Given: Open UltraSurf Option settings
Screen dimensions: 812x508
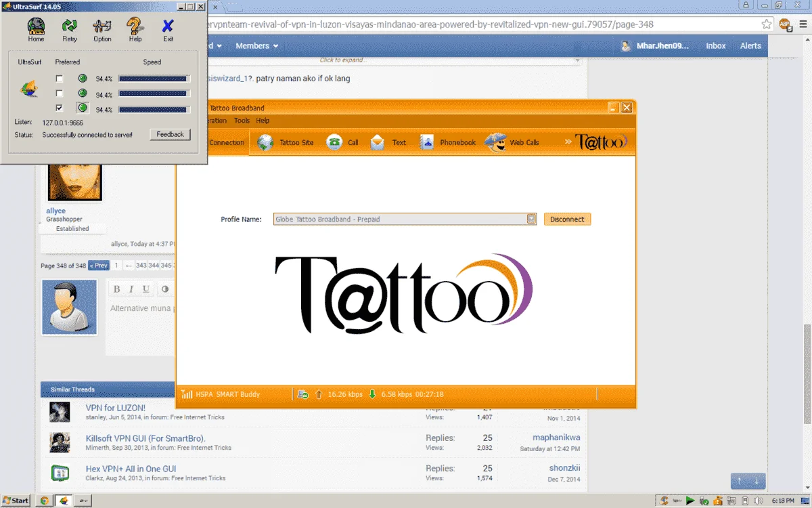Looking at the screenshot, I should coord(102,30).
